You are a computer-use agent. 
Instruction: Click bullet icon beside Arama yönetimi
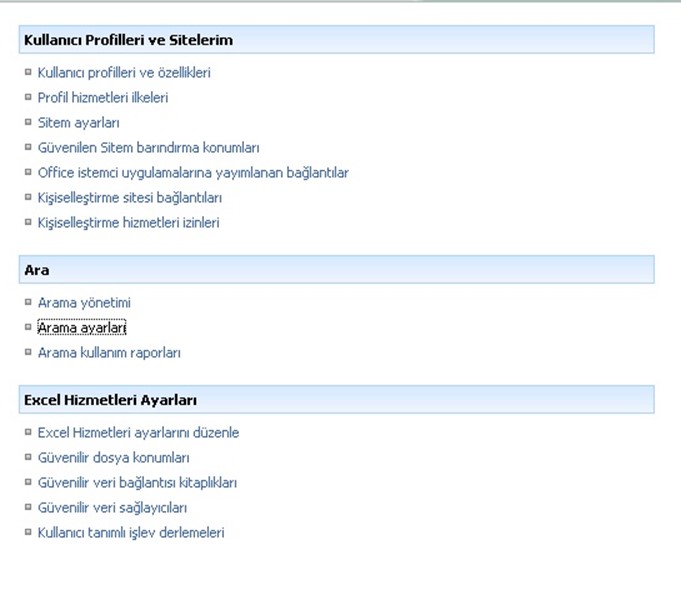pyautogui.click(x=28, y=302)
